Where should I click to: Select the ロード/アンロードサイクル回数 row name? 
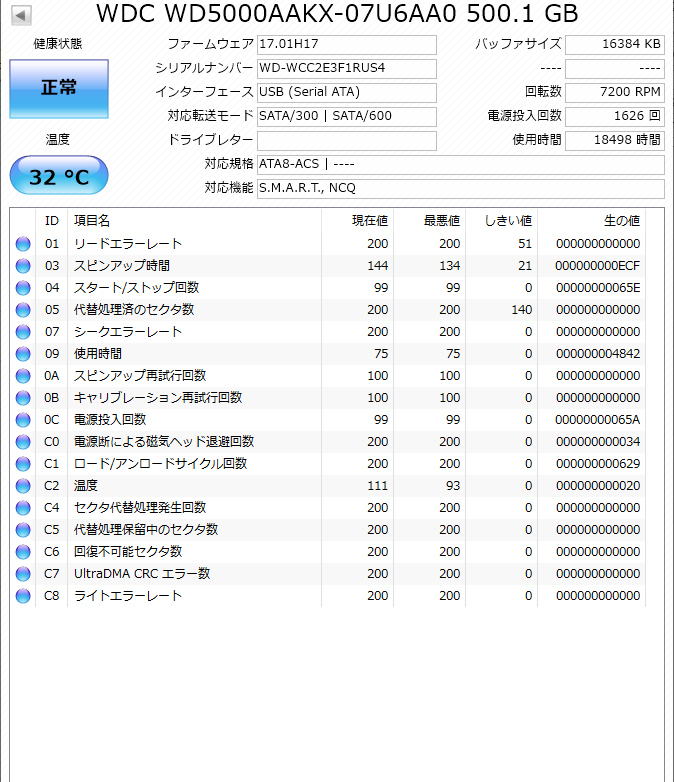tap(160, 464)
